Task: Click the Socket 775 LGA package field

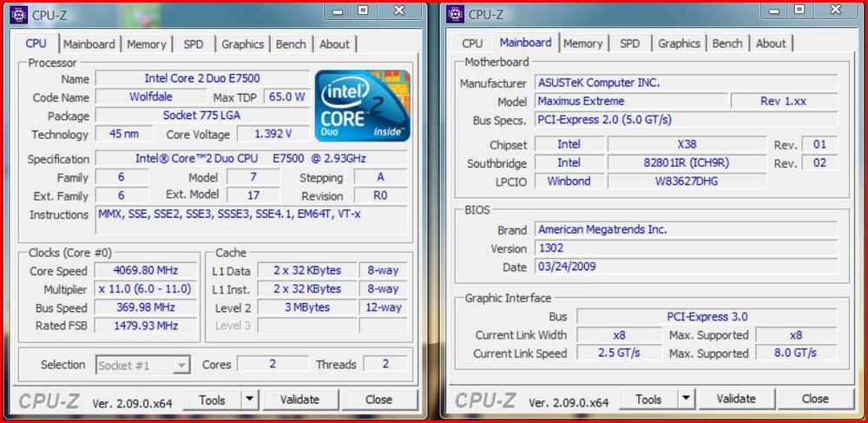Action: pos(202,116)
